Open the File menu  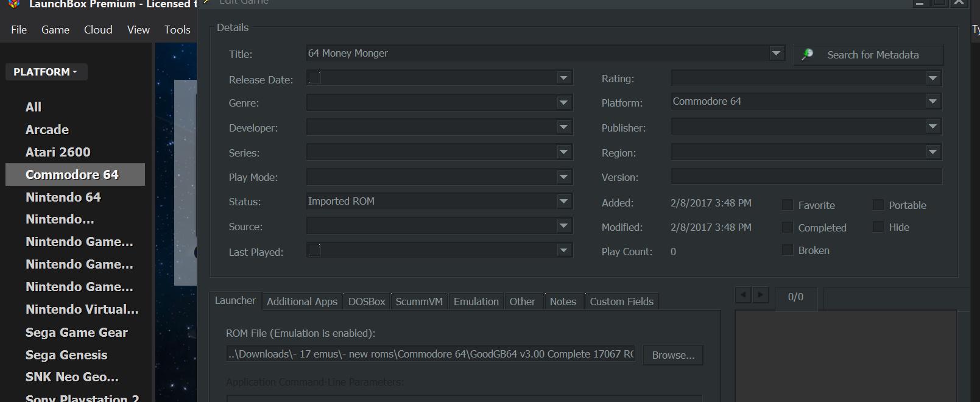(x=19, y=30)
